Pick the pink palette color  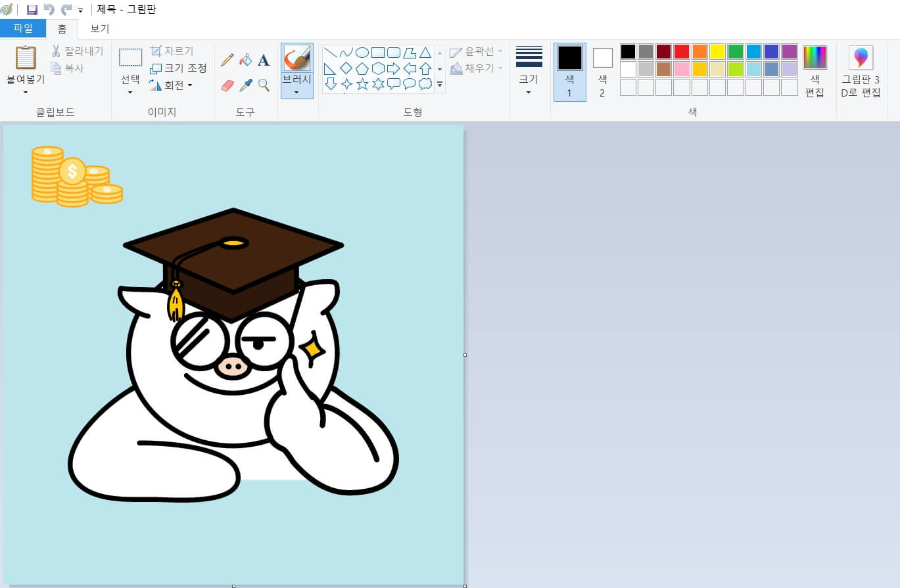(682, 70)
